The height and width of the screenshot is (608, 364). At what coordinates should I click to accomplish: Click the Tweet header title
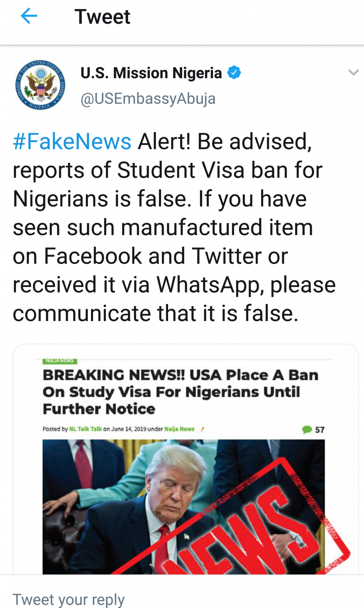pos(102,17)
